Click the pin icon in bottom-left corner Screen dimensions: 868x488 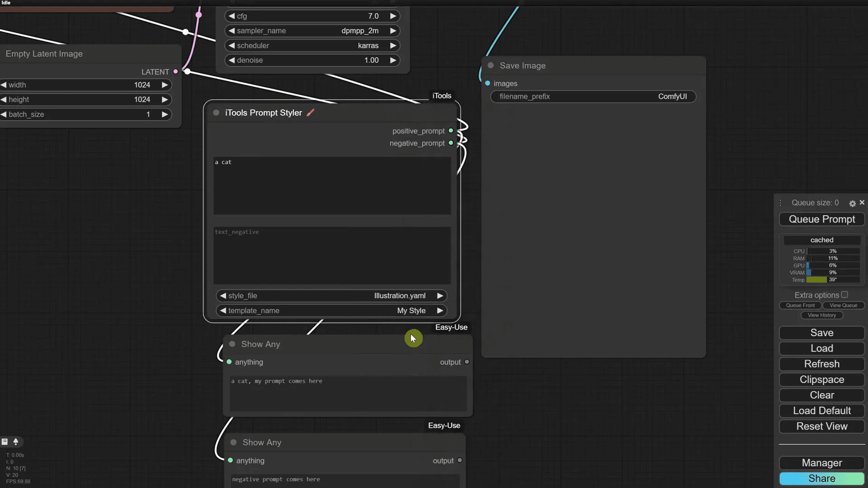(x=16, y=441)
